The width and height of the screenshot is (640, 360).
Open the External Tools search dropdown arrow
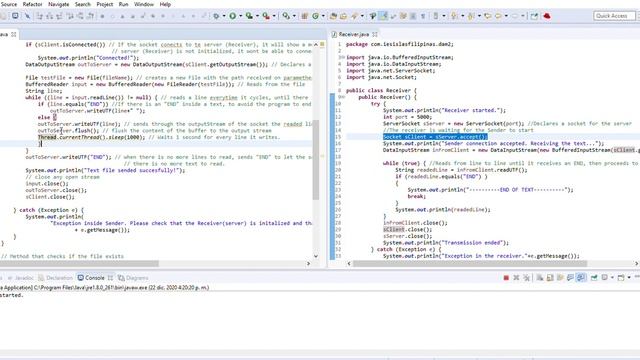coord(294,16)
